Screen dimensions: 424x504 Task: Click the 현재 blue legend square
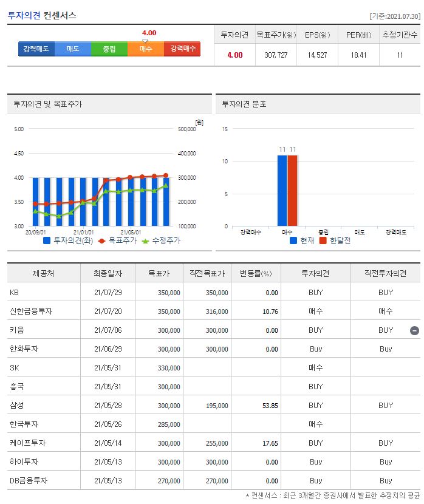coord(293,240)
